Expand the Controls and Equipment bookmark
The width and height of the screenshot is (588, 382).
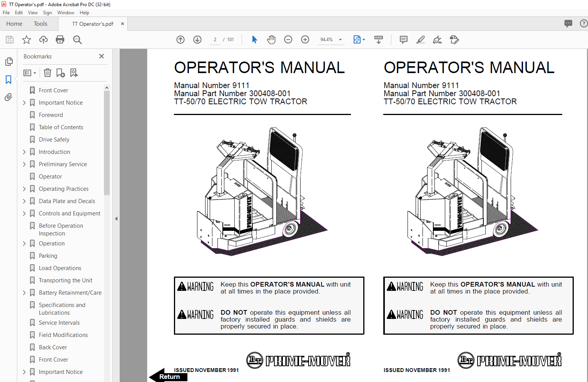tap(24, 214)
